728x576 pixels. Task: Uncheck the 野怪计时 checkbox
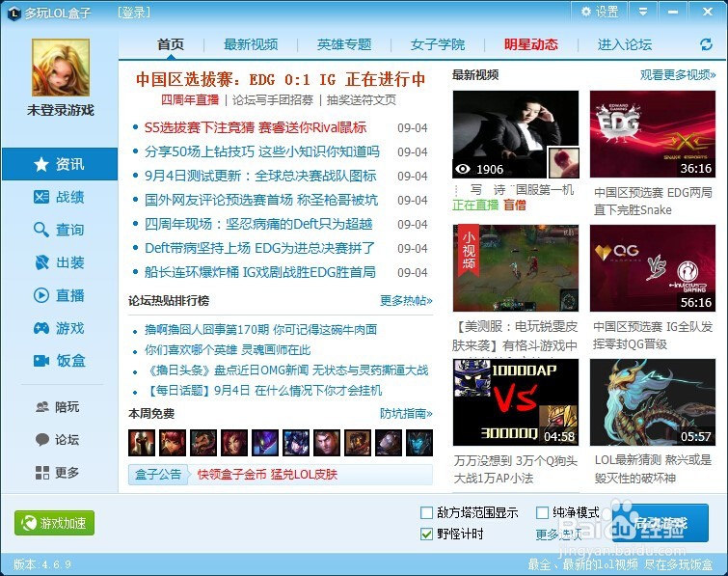pyautogui.click(x=426, y=535)
